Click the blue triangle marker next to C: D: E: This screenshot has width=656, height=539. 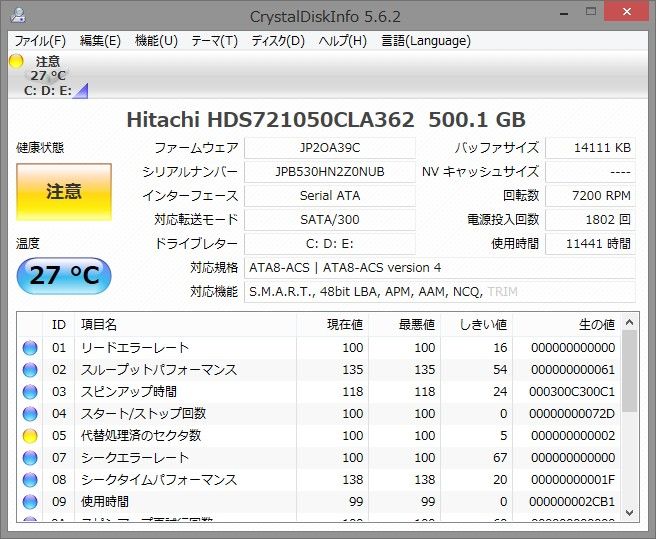tap(81, 92)
